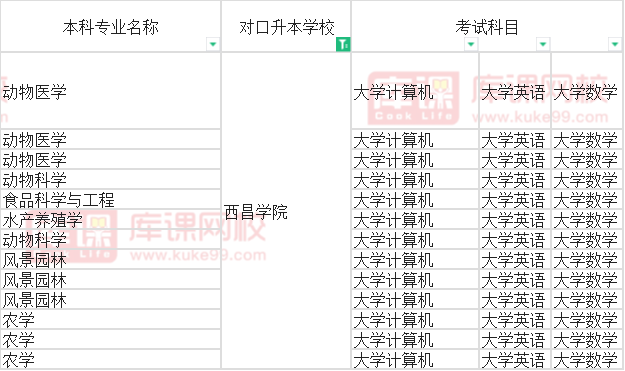The image size is (625, 371).
Task: Select the 本科专业名称 header cell
Action: click(110, 26)
